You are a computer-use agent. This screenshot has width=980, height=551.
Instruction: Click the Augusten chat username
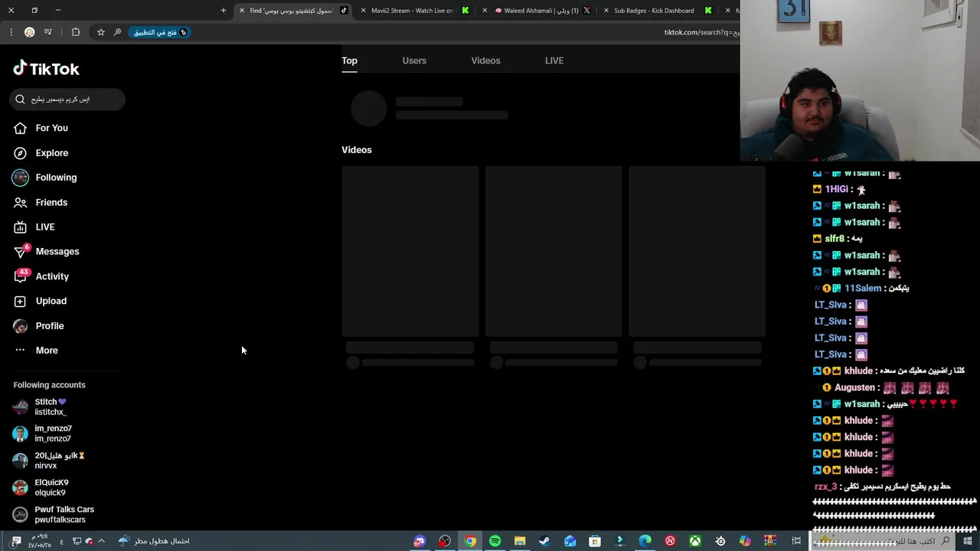(855, 388)
